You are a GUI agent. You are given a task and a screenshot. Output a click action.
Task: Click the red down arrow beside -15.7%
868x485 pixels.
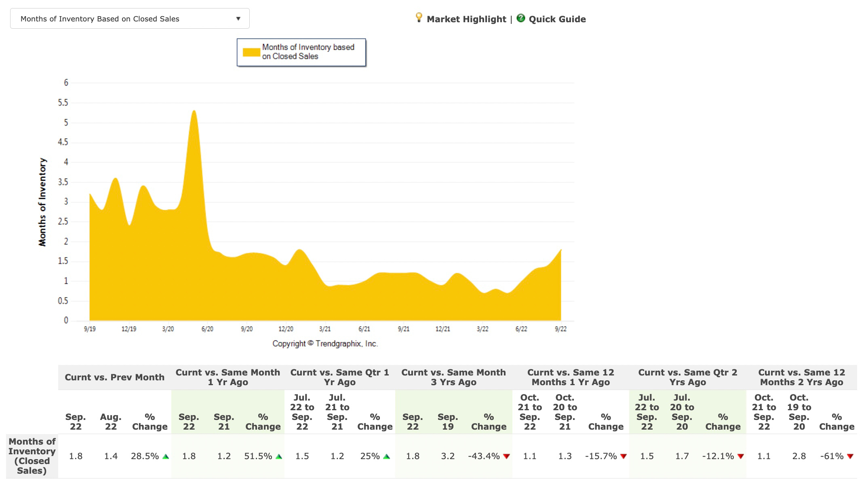click(x=623, y=457)
